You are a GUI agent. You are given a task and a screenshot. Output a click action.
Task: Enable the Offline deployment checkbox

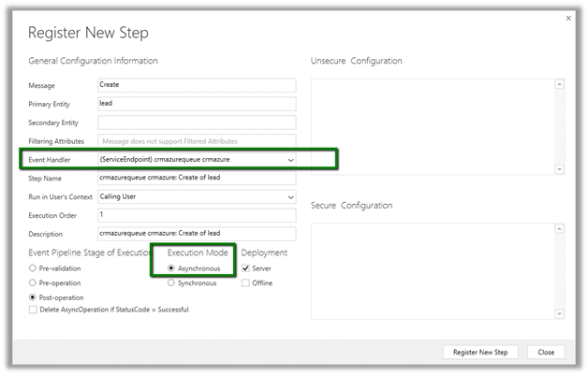pyautogui.click(x=245, y=282)
